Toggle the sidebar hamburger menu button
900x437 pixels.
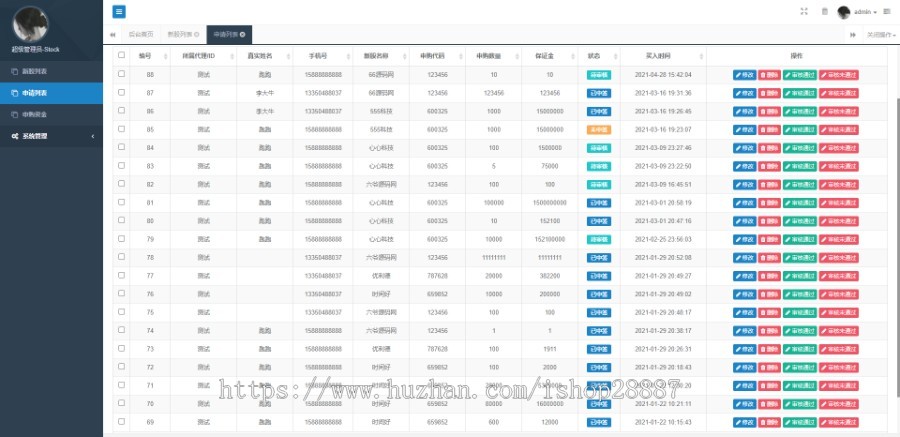coord(119,11)
